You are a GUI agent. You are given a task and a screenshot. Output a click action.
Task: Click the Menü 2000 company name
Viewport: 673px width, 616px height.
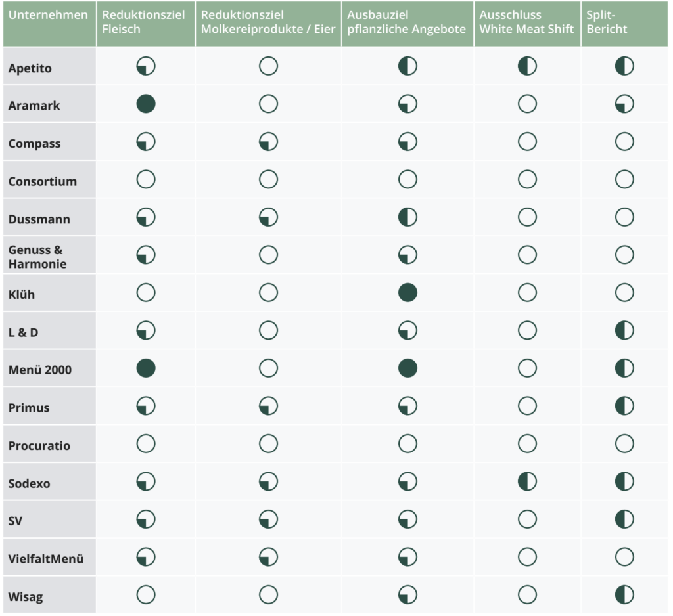pyautogui.click(x=40, y=370)
